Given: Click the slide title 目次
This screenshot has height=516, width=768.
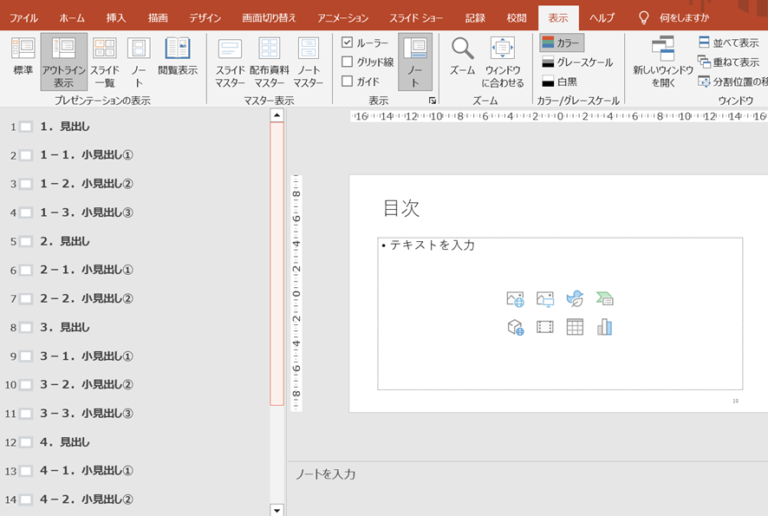Looking at the screenshot, I should (x=401, y=208).
